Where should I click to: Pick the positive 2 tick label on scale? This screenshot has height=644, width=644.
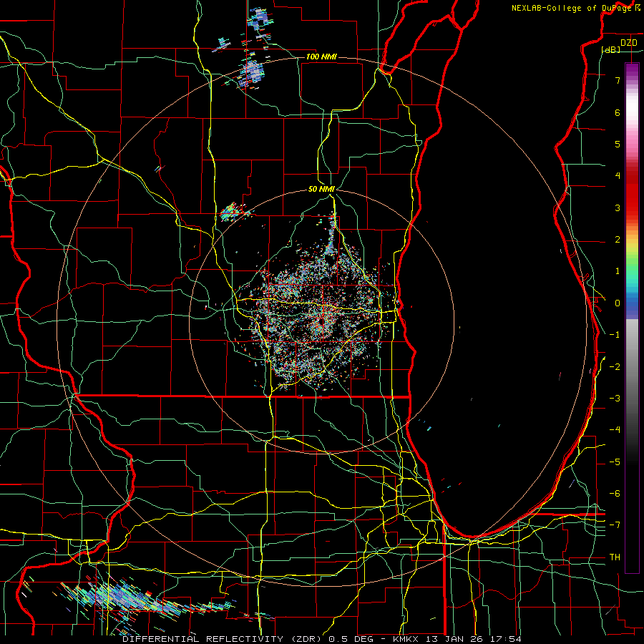[x=618, y=240]
